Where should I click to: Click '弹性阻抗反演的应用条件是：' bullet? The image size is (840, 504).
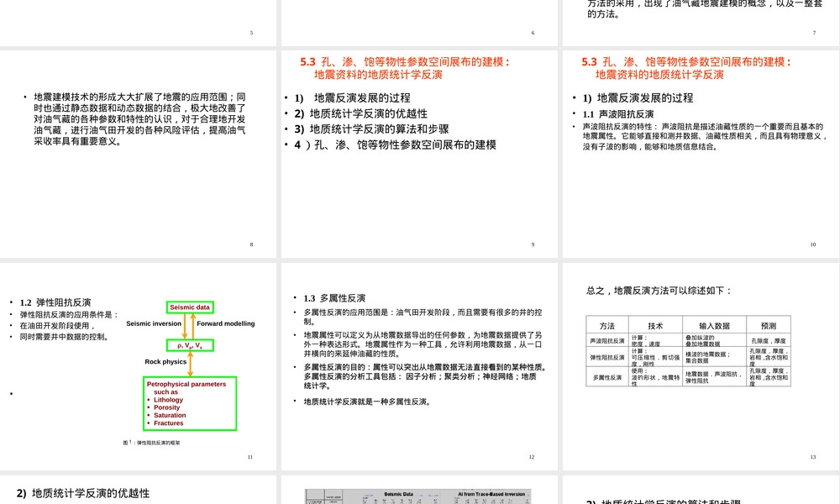pos(70,315)
